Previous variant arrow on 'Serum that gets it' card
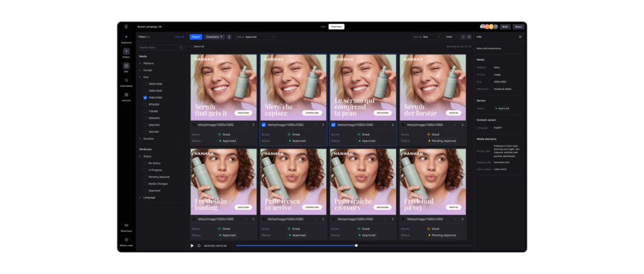 coord(246,125)
